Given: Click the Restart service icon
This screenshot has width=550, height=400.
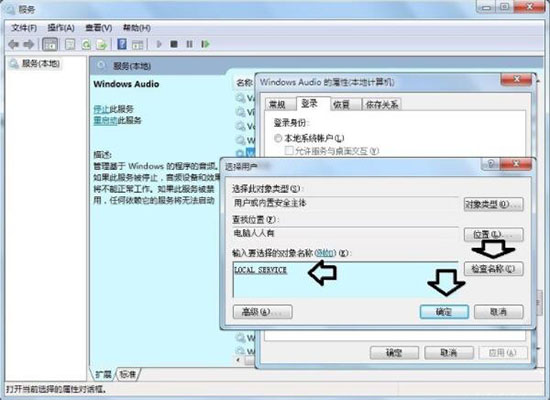Looking at the screenshot, I should point(206,44).
